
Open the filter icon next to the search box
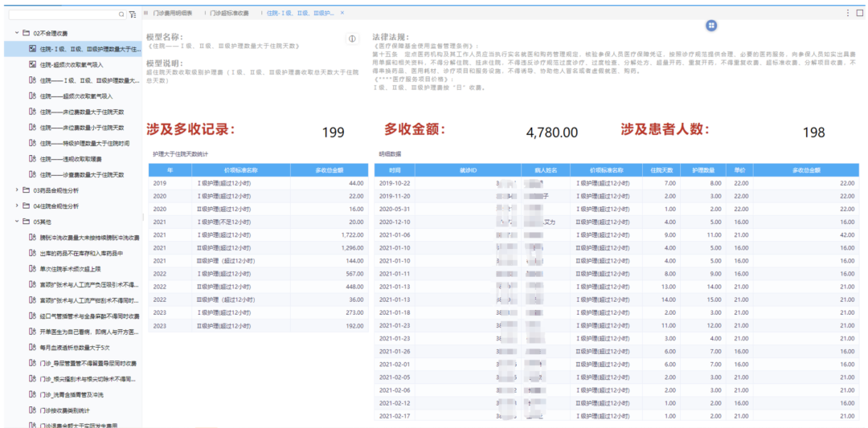[x=133, y=14]
